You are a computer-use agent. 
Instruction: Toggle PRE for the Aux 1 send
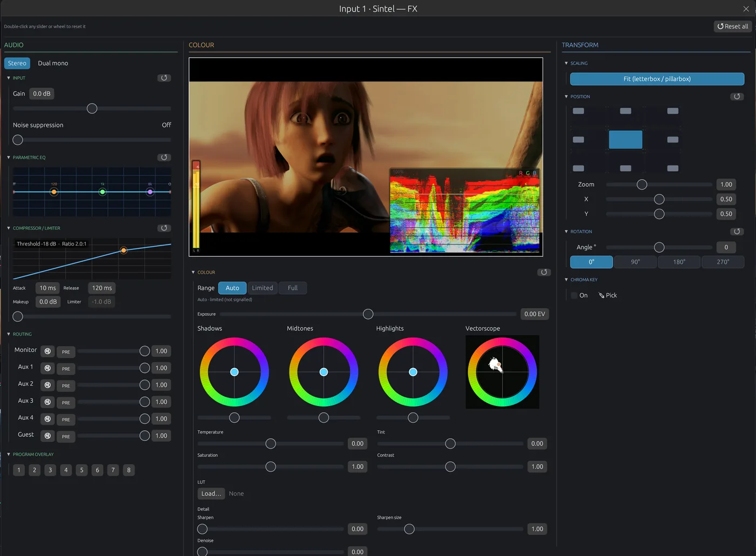click(x=66, y=368)
